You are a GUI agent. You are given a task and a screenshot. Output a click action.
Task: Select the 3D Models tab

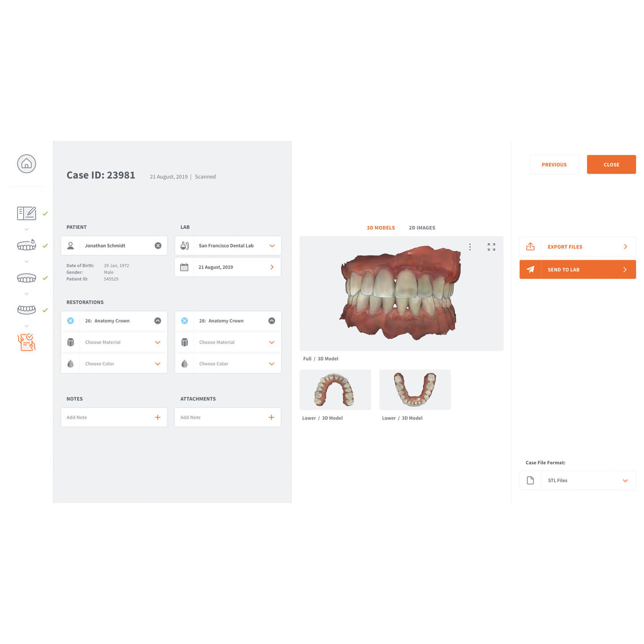pyautogui.click(x=381, y=228)
